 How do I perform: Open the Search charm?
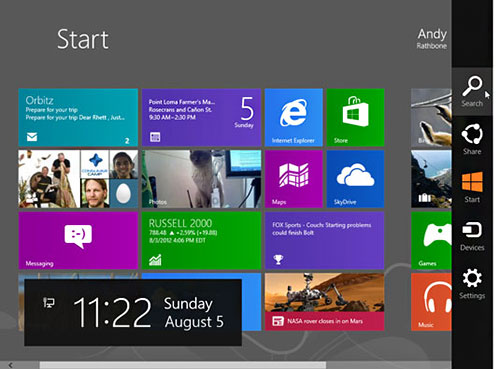pos(472,92)
